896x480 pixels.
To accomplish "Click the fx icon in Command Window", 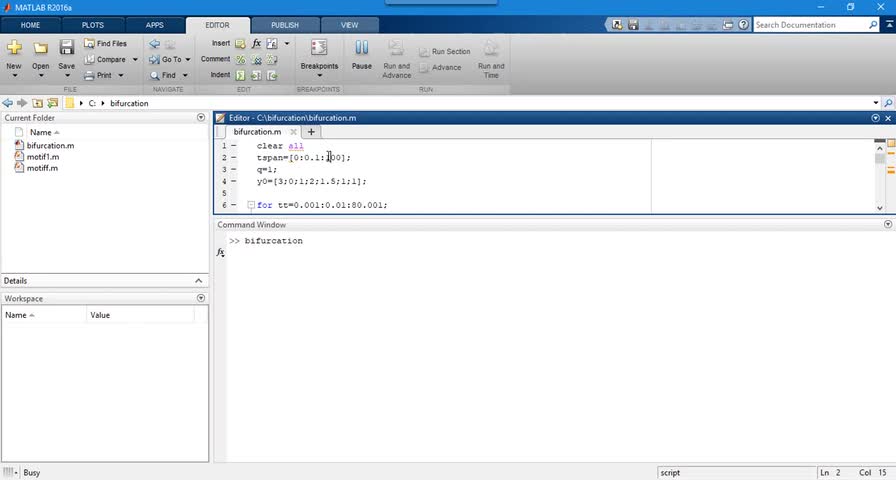I will (x=221, y=253).
